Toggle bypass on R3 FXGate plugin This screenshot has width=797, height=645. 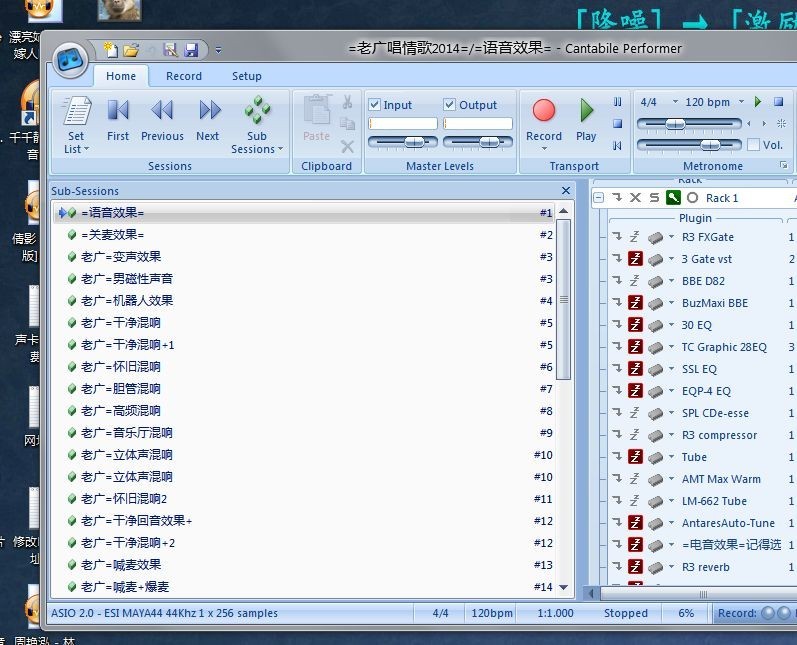coord(635,237)
